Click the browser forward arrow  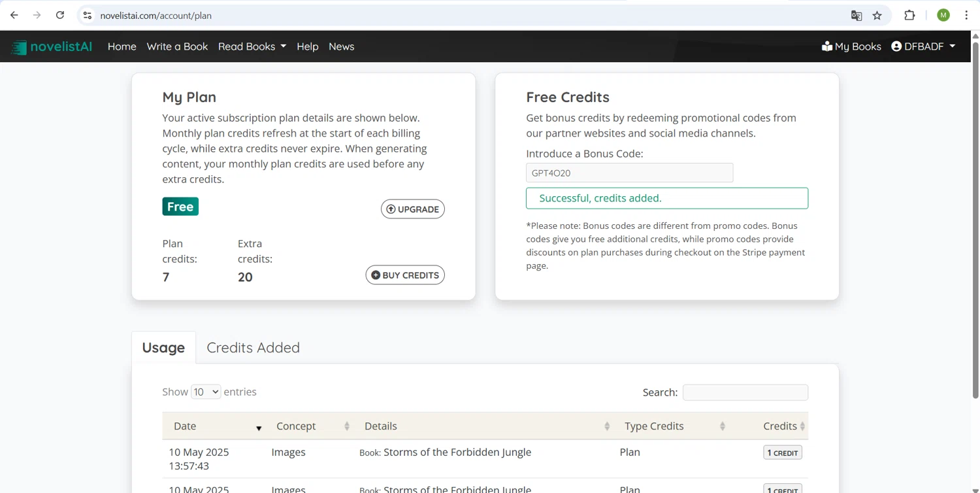coord(37,15)
